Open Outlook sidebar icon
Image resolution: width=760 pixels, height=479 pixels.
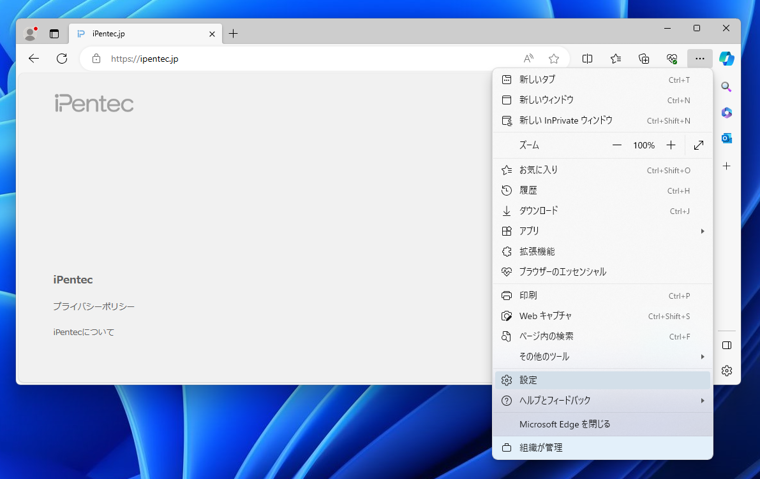click(x=726, y=138)
